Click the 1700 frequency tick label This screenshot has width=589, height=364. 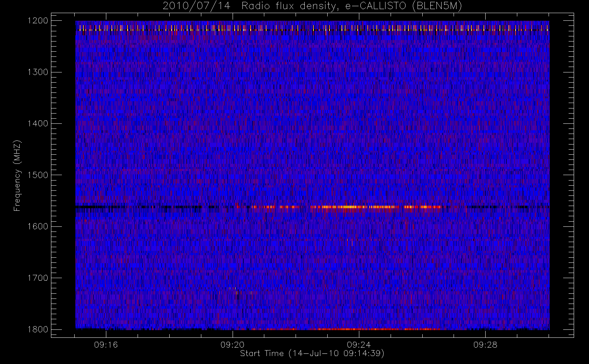(x=38, y=278)
